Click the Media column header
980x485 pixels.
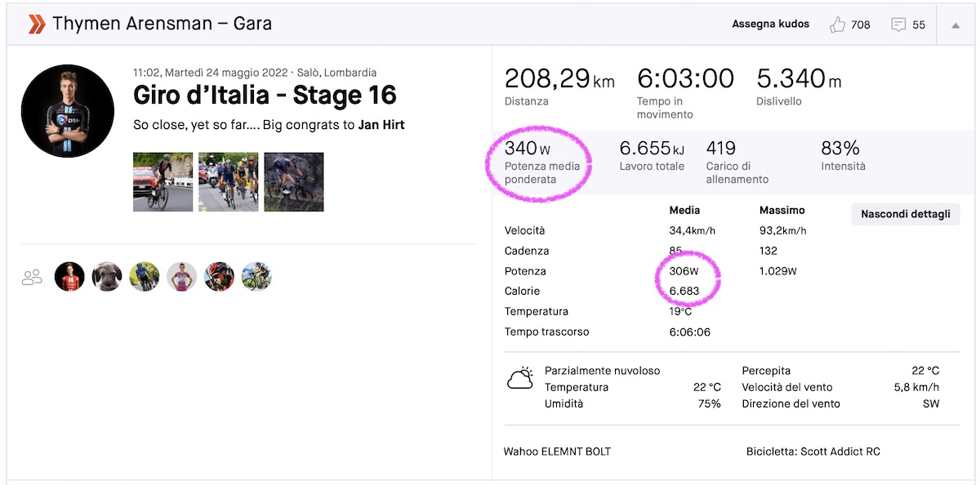tap(684, 211)
